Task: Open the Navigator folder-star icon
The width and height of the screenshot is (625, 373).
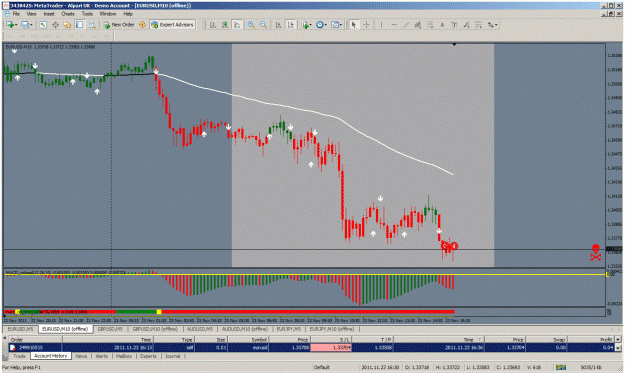Action: click(67, 25)
